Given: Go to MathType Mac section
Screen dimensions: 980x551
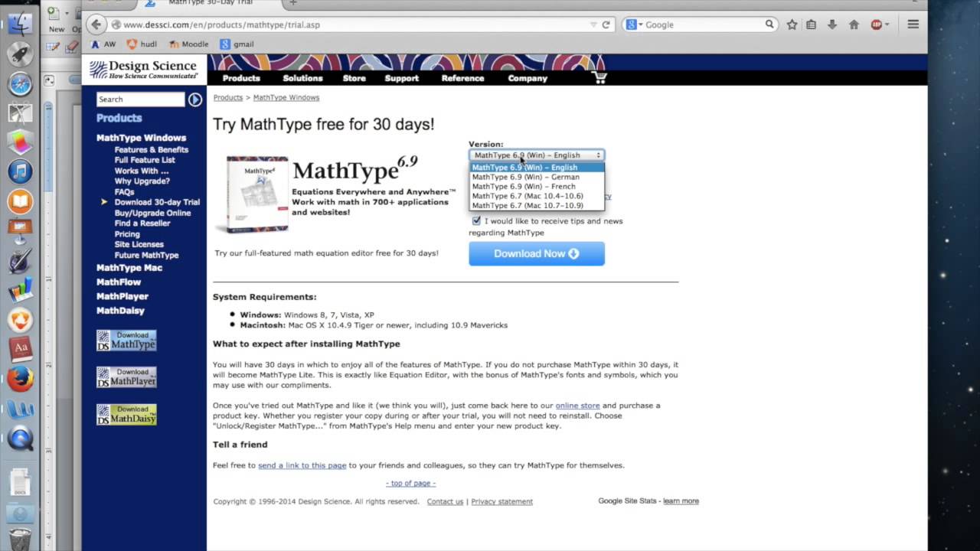Looking at the screenshot, I should click(129, 268).
